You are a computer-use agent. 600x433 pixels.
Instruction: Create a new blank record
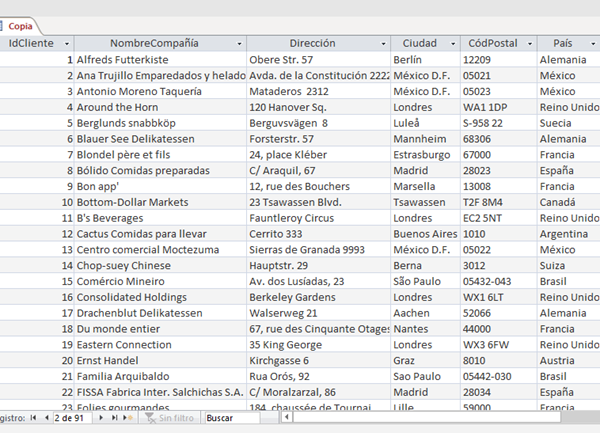pyautogui.click(x=127, y=417)
